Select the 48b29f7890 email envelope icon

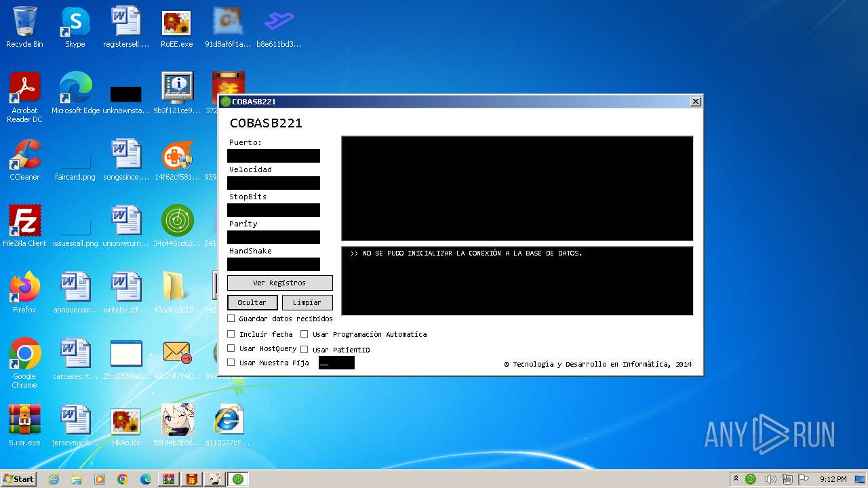[176, 359]
